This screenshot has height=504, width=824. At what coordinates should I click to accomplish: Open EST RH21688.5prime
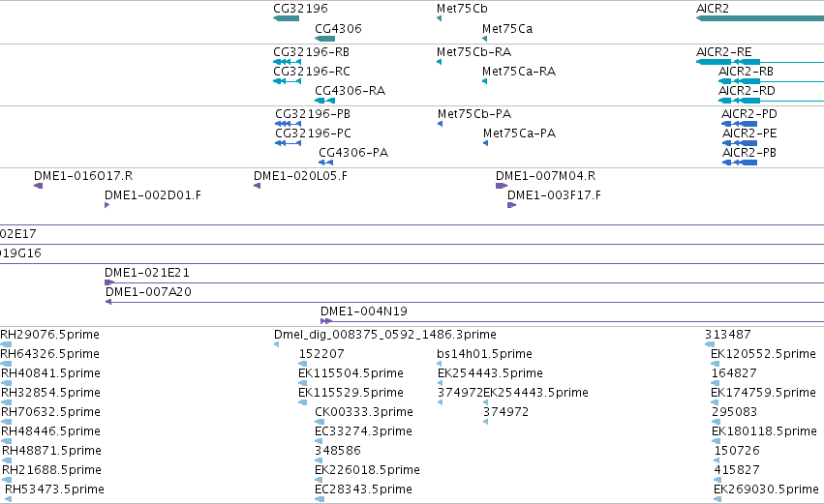point(51,470)
